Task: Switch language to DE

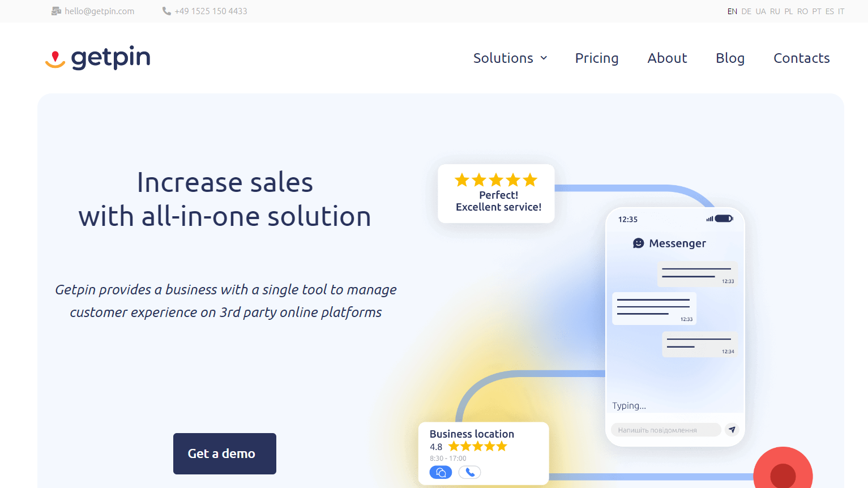Action: (746, 11)
